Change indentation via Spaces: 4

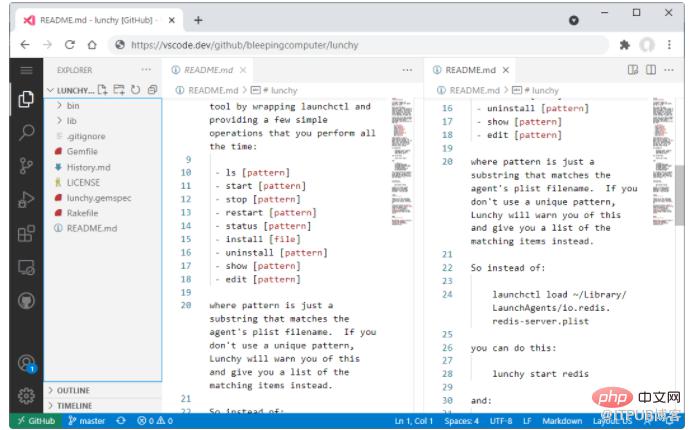click(x=461, y=421)
